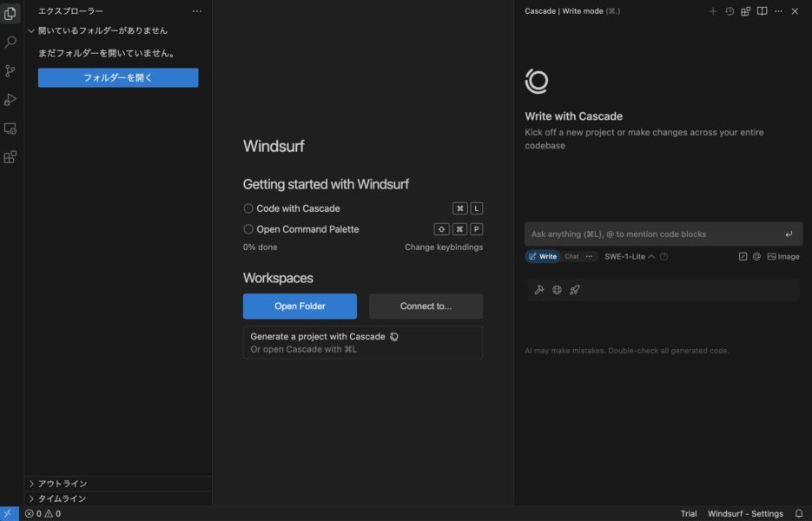The height and width of the screenshot is (521, 812).
Task: Attach an Image to the Cascade prompt
Action: [x=783, y=256]
